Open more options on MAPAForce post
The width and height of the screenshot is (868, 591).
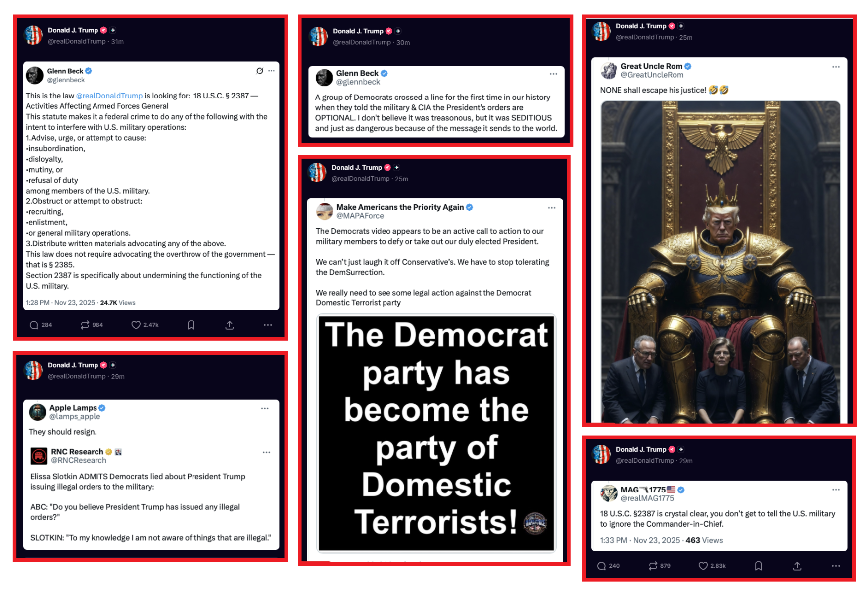(551, 208)
